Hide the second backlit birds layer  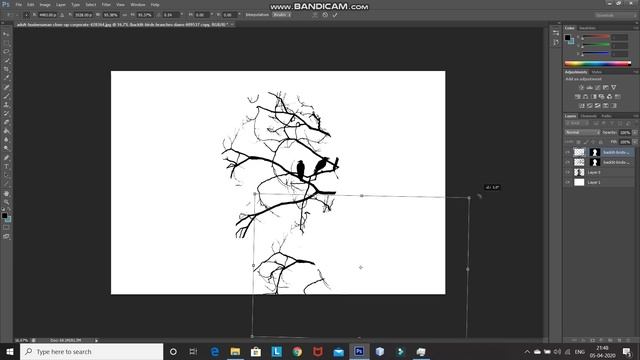point(567,162)
